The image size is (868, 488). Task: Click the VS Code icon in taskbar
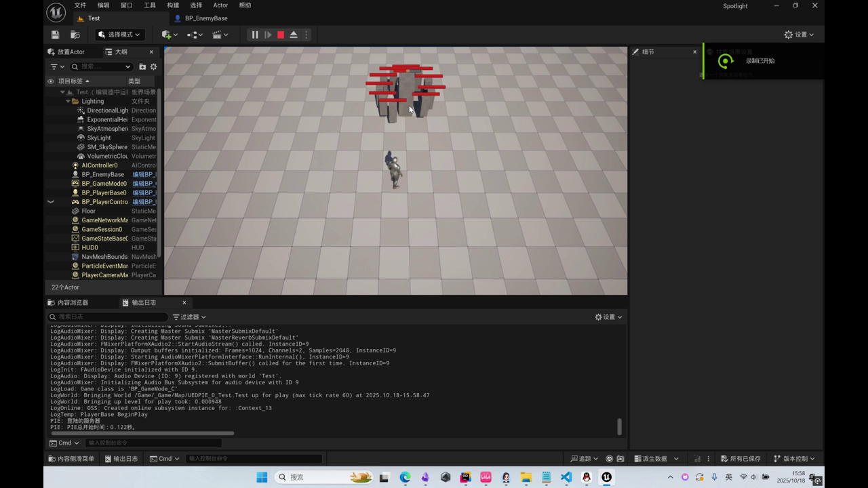(x=566, y=477)
